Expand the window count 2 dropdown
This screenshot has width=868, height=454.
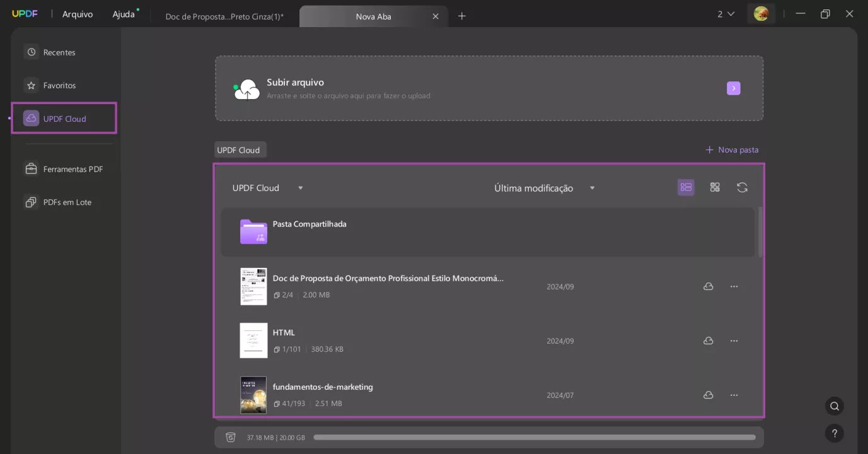click(726, 14)
